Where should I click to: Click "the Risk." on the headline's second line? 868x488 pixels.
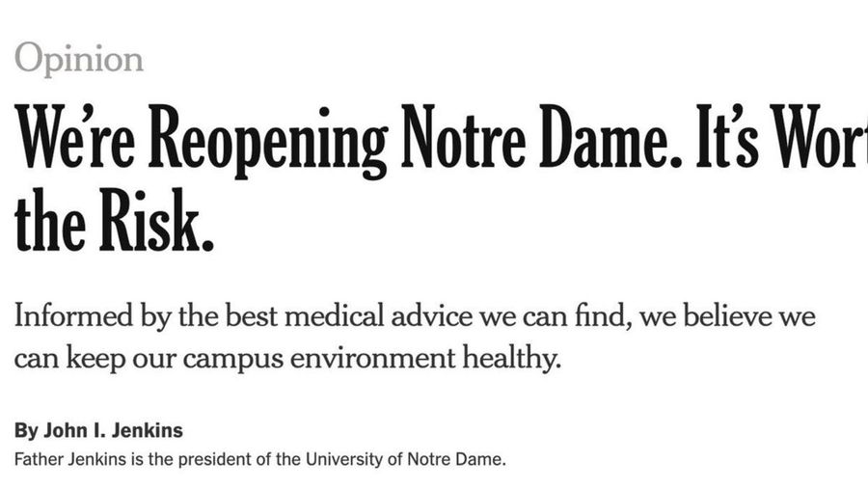coord(114,221)
